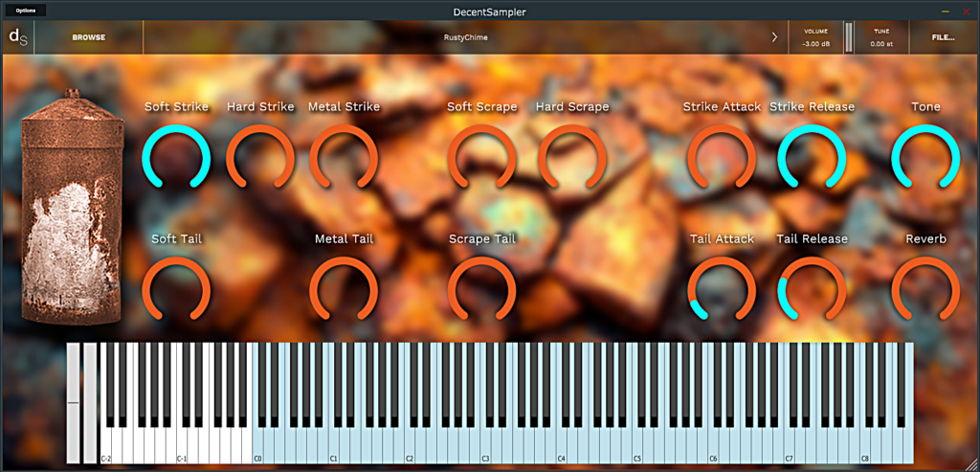Minimize the DecentSampler window
This screenshot has height=472, width=980.
click(945, 11)
